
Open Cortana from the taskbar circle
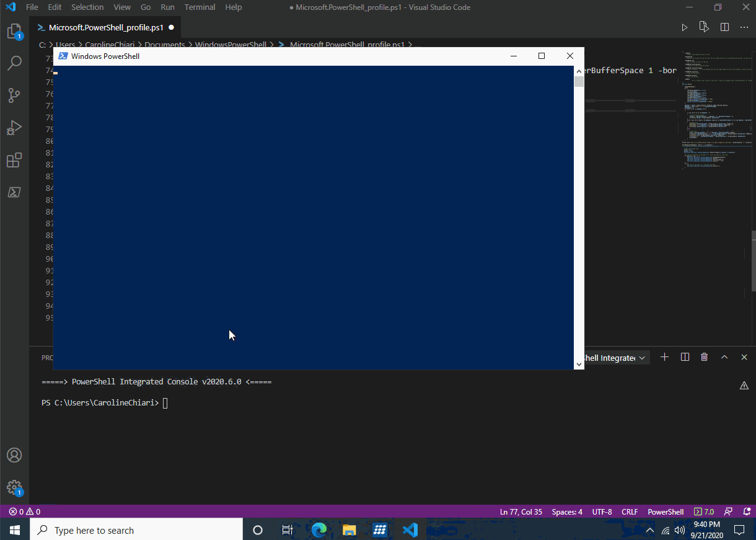tap(258, 530)
